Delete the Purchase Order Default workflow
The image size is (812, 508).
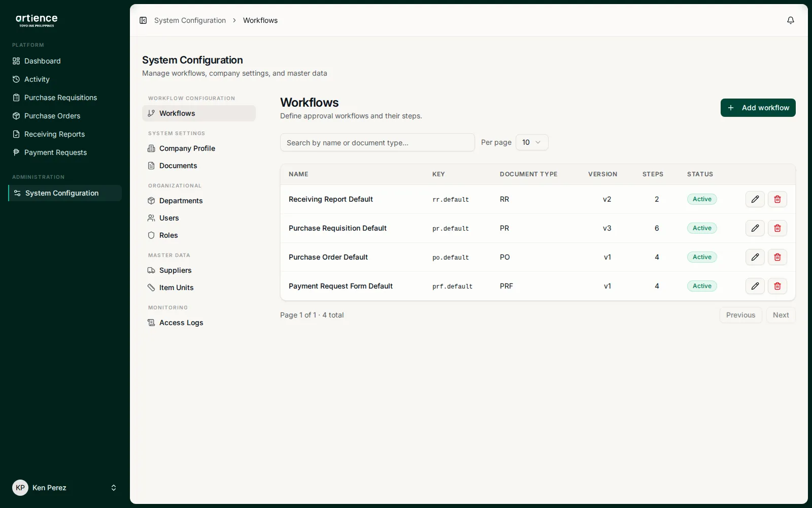click(x=777, y=257)
